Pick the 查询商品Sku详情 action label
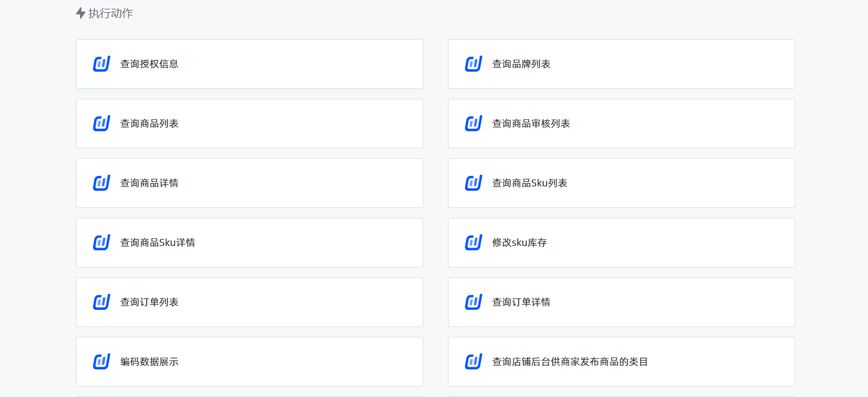 158,243
